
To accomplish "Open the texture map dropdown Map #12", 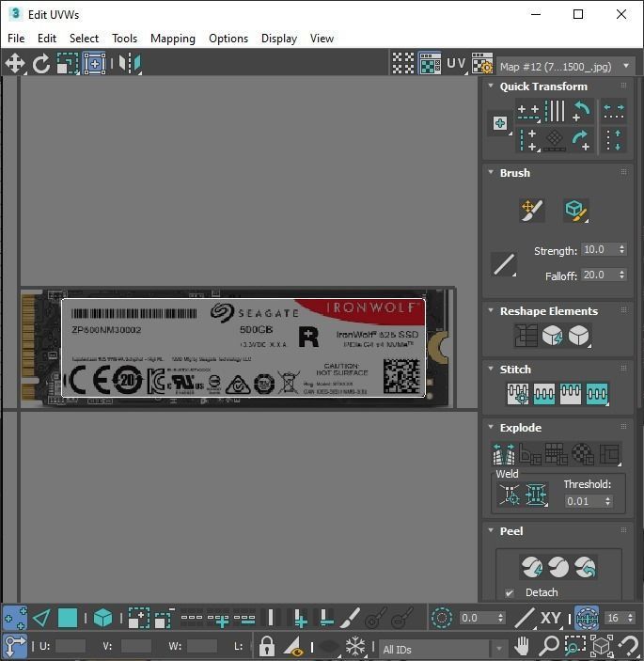I will click(x=566, y=67).
